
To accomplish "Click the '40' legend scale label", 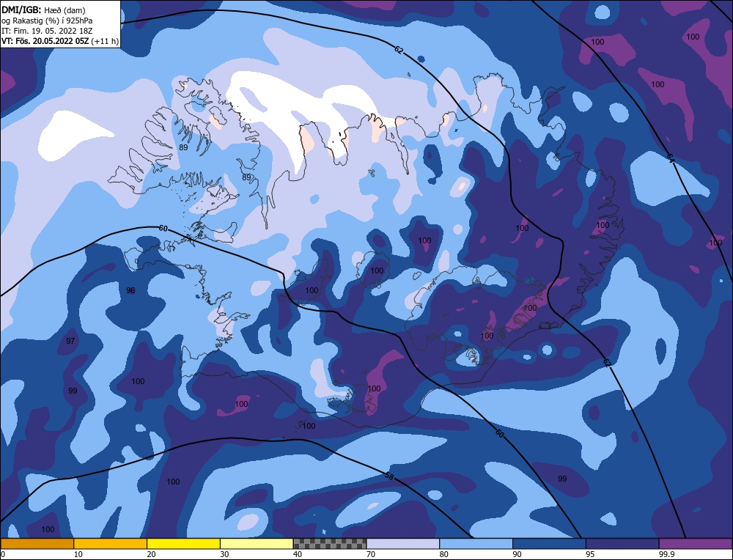I will click(x=298, y=554).
